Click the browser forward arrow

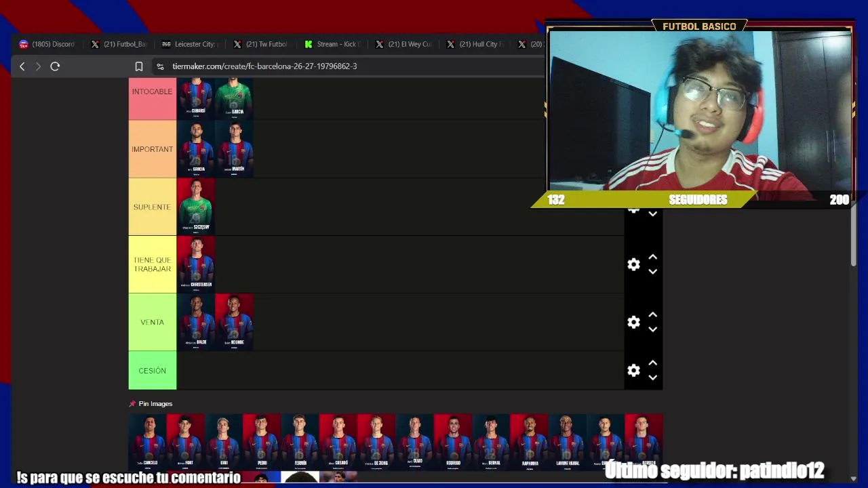[x=38, y=66]
